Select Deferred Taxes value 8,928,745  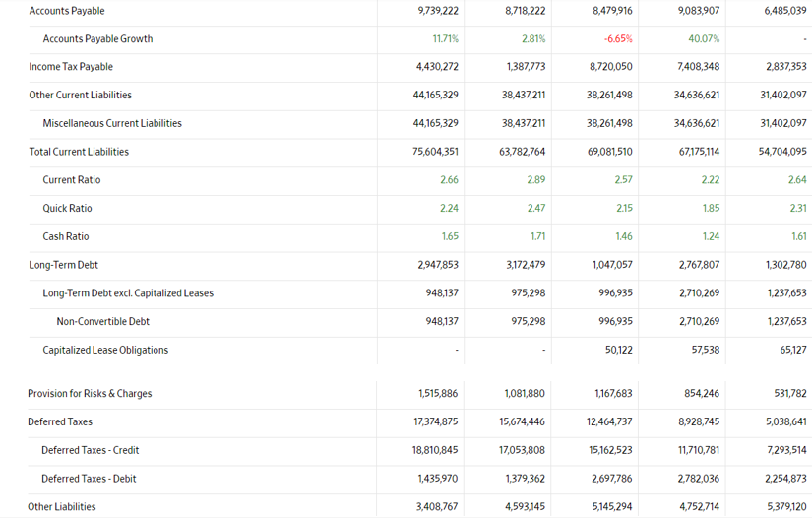(699, 421)
